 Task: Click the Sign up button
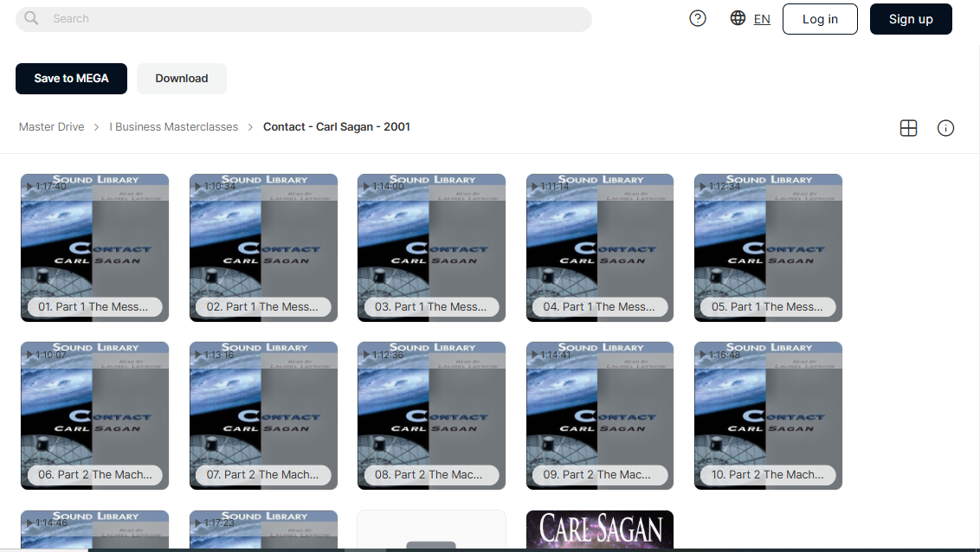pos(911,19)
